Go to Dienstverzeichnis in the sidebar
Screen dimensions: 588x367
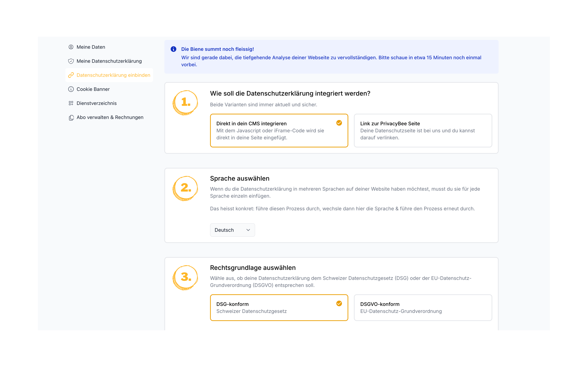coord(96,103)
